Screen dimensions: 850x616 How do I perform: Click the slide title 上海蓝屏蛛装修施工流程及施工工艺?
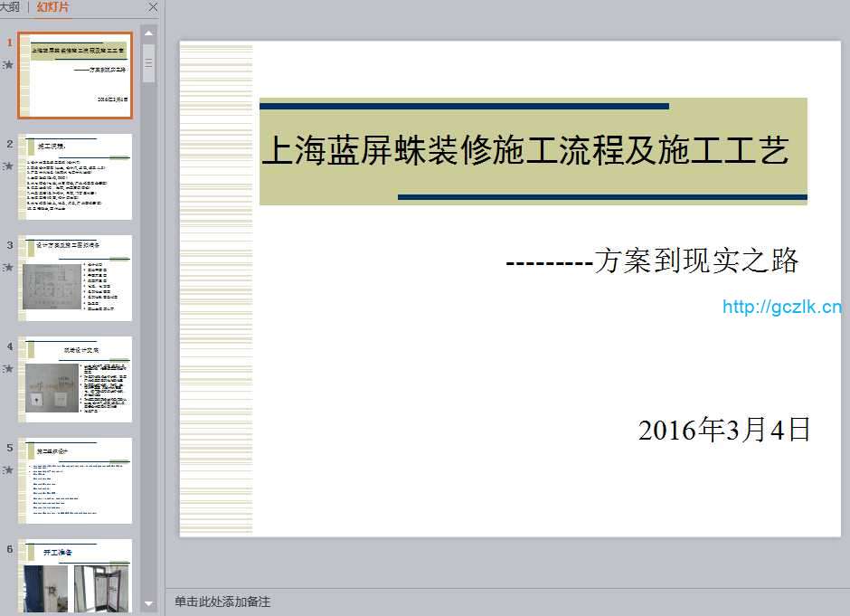point(524,150)
